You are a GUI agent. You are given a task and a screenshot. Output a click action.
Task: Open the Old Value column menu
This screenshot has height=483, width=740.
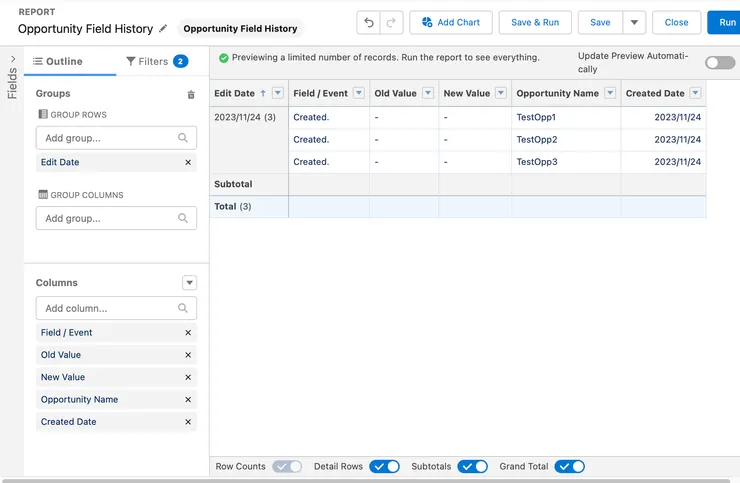point(428,93)
